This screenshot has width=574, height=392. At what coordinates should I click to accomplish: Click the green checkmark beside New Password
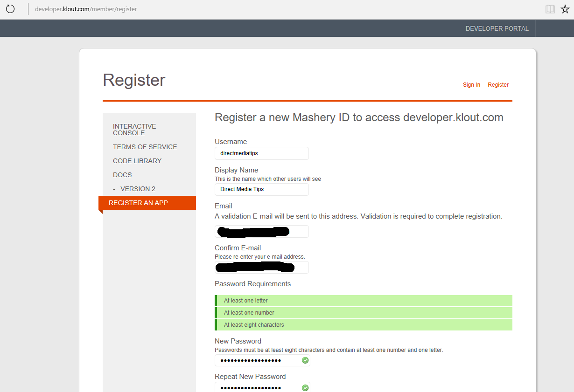pyautogui.click(x=305, y=360)
